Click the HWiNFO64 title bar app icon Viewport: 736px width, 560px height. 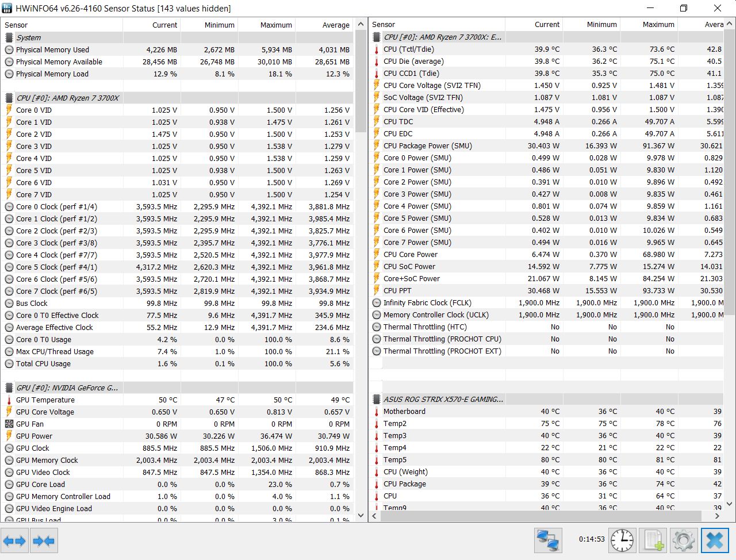(7, 9)
